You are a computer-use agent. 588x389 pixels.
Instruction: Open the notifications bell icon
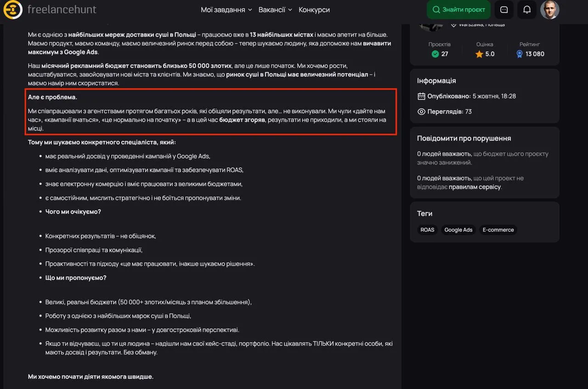(x=527, y=10)
